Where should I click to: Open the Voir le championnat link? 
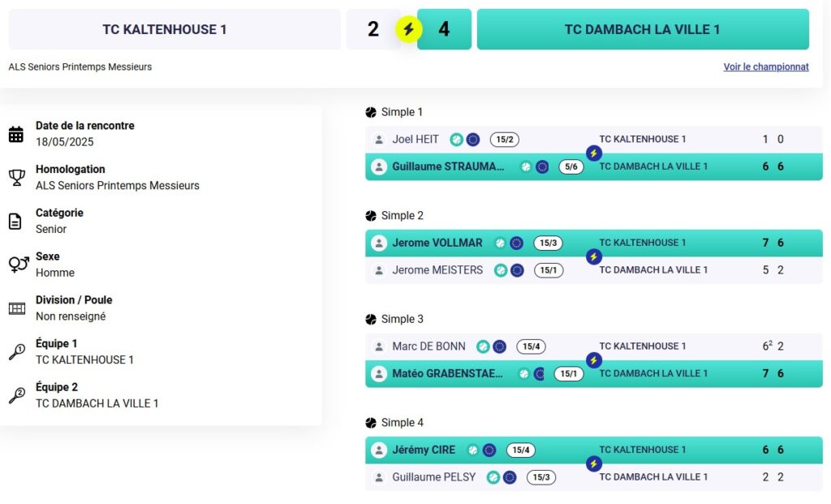[766, 67]
